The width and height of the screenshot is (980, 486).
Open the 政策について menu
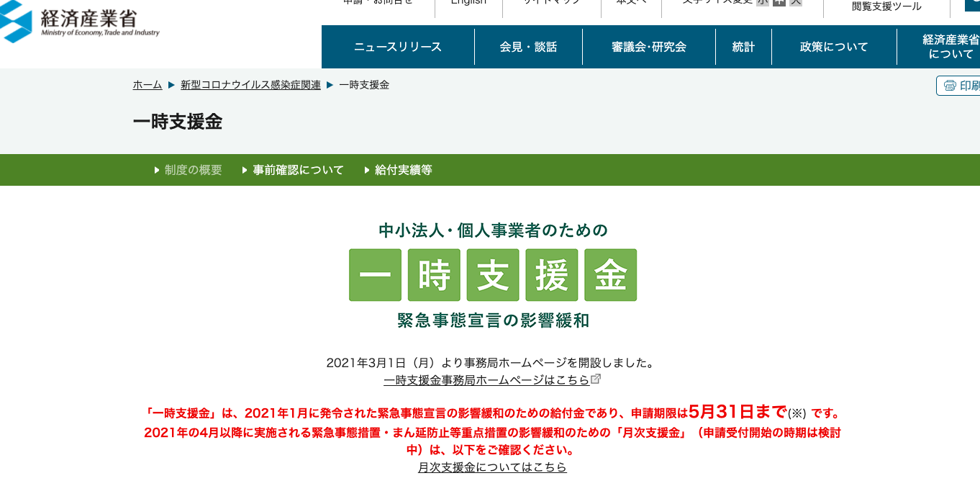pyautogui.click(x=834, y=47)
